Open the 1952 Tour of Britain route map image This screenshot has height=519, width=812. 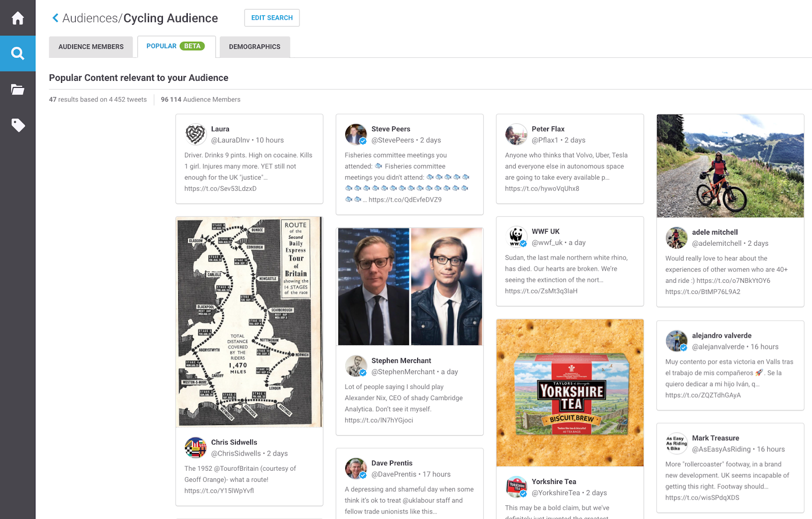[x=249, y=322]
